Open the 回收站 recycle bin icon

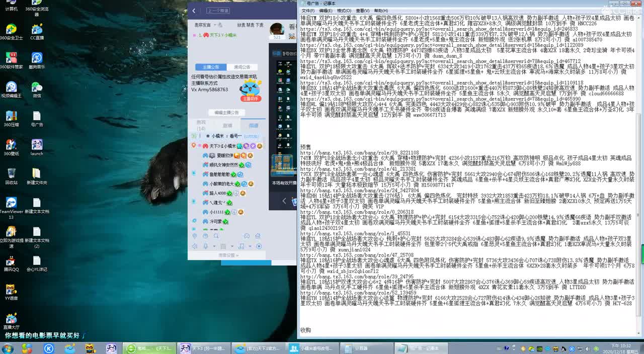[x=11, y=175]
